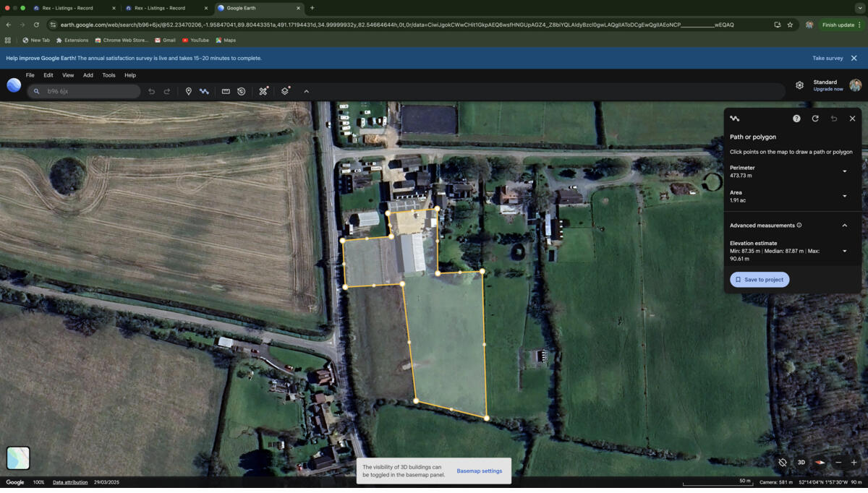This screenshot has height=493, width=868.
Task: Select the Draw path or polygon tool
Action: 204,92
